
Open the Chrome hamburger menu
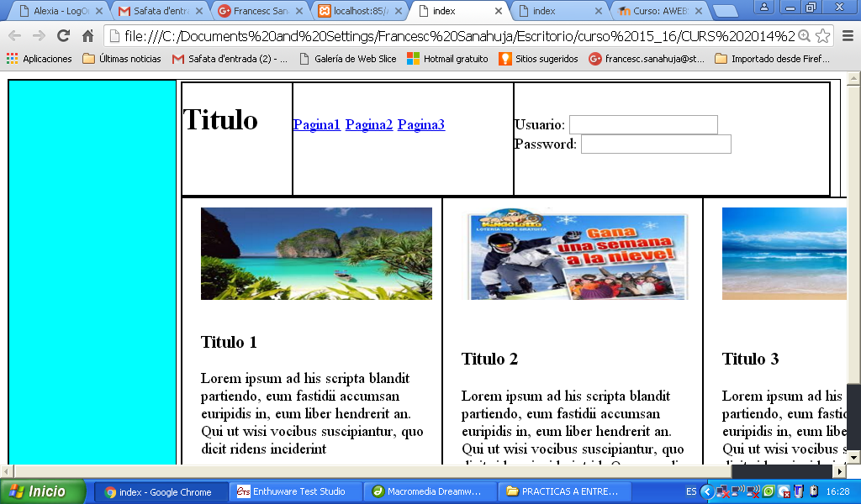pos(848,36)
